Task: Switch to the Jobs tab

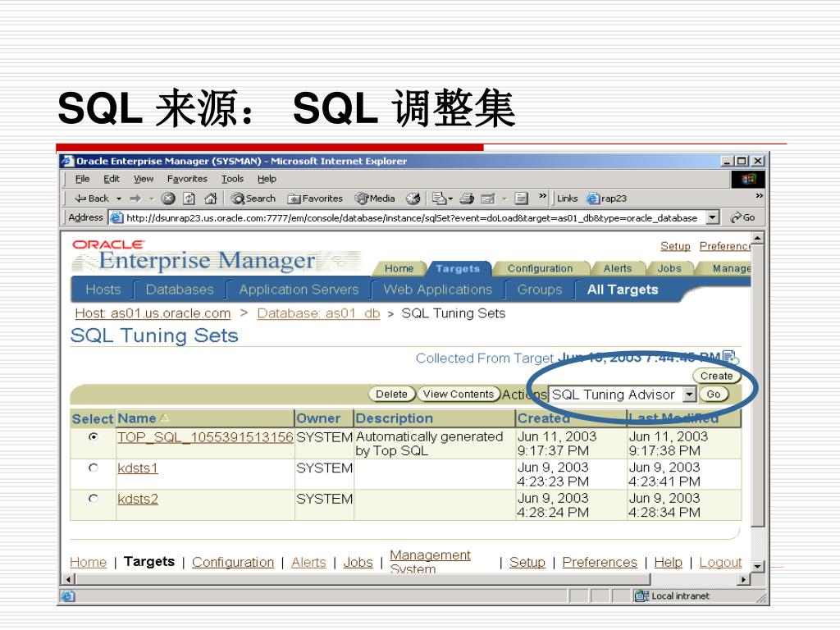Action: 669,268
